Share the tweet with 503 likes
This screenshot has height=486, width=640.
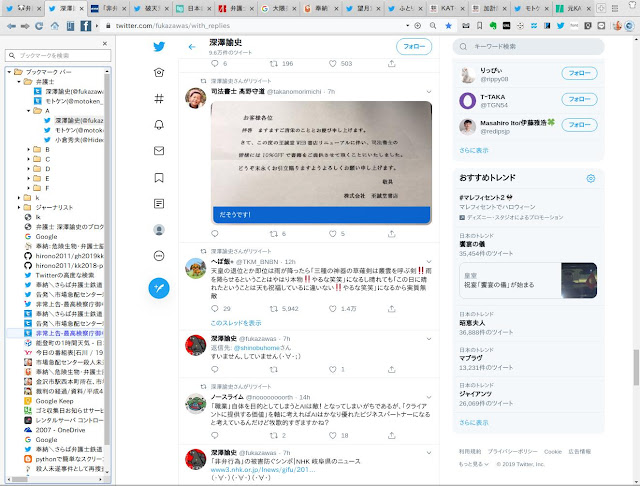click(391, 64)
